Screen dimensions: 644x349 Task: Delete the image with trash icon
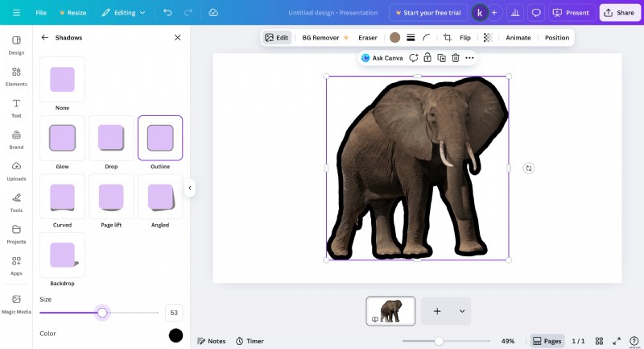point(455,58)
